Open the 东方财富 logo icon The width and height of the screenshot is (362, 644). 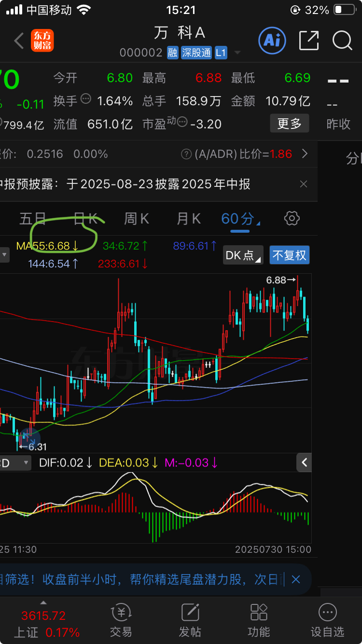pyautogui.click(x=42, y=41)
